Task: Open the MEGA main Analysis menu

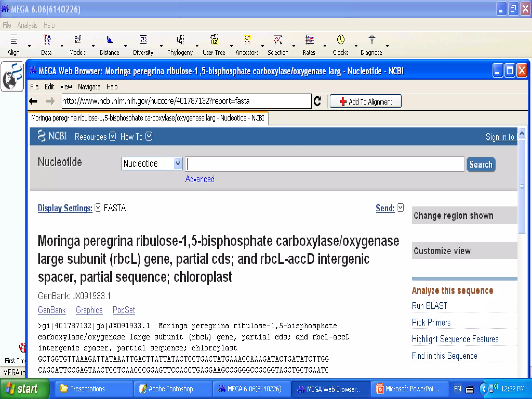Action: coord(27,25)
